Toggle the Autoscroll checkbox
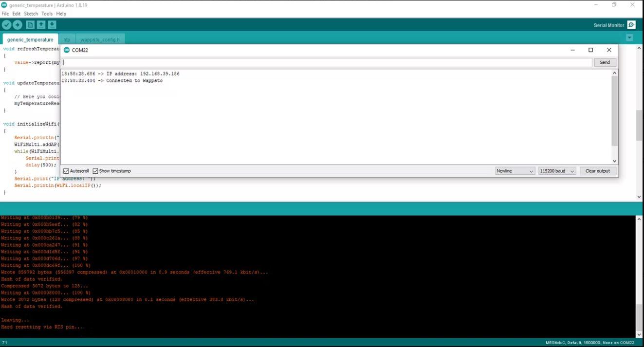This screenshot has height=347, width=644. [66, 171]
